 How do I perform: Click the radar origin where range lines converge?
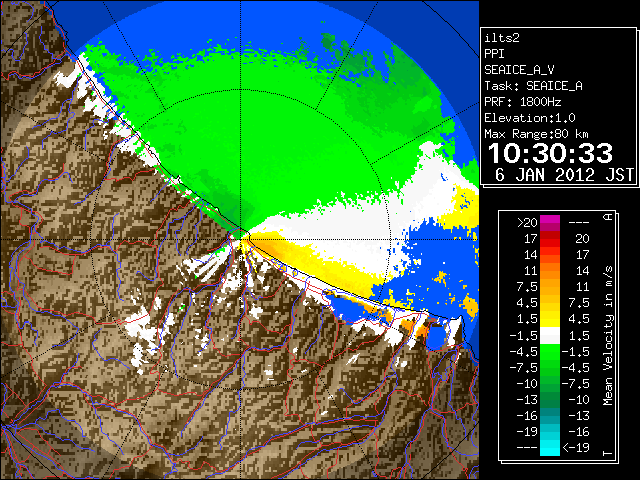pyautogui.click(x=241, y=239)
